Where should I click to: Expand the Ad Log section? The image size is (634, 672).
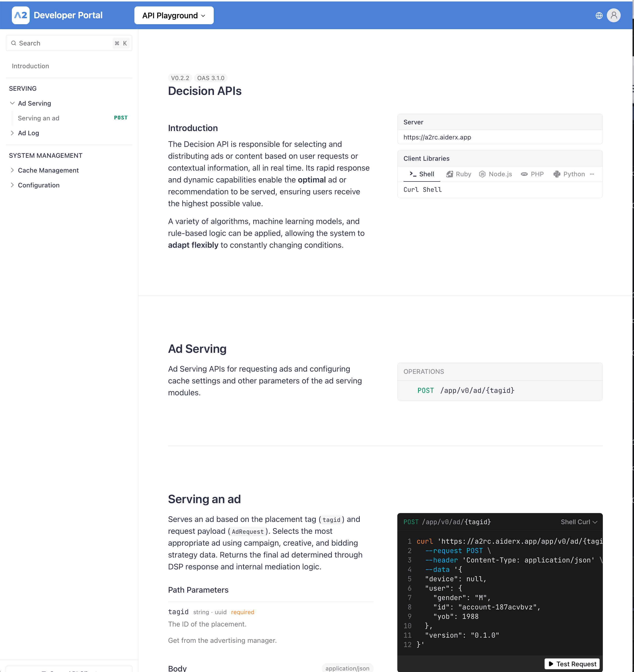tap(13, 133)
